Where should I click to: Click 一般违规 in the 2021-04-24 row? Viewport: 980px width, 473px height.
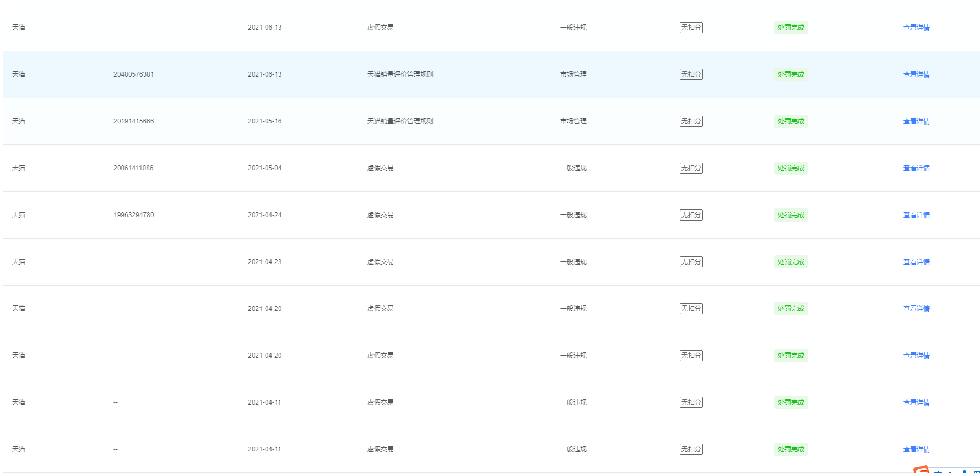pyautogui.click(x=573, y=215)
